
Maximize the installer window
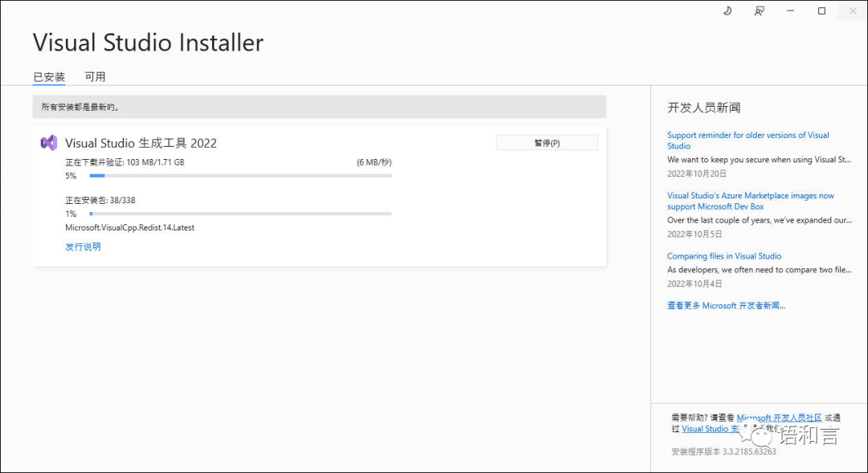tap(821, 11)
